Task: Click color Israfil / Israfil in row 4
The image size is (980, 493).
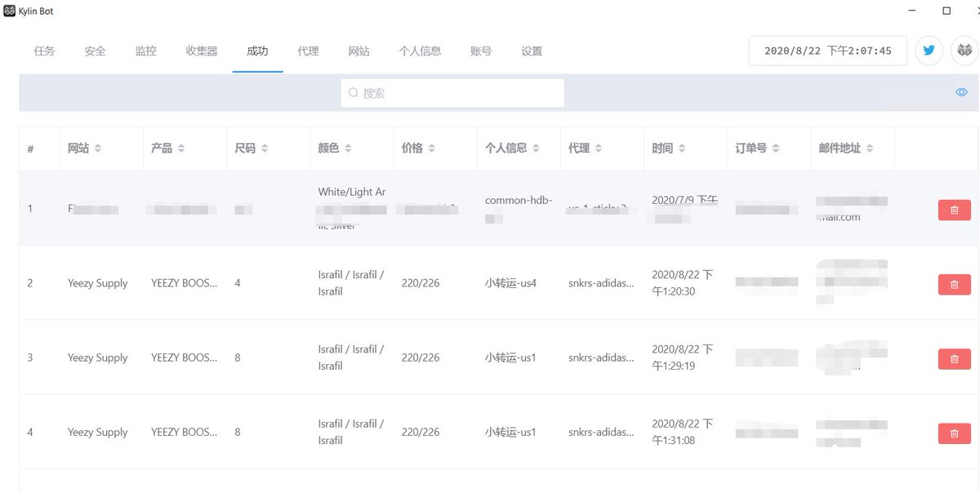Action: [x=351, y=432]
